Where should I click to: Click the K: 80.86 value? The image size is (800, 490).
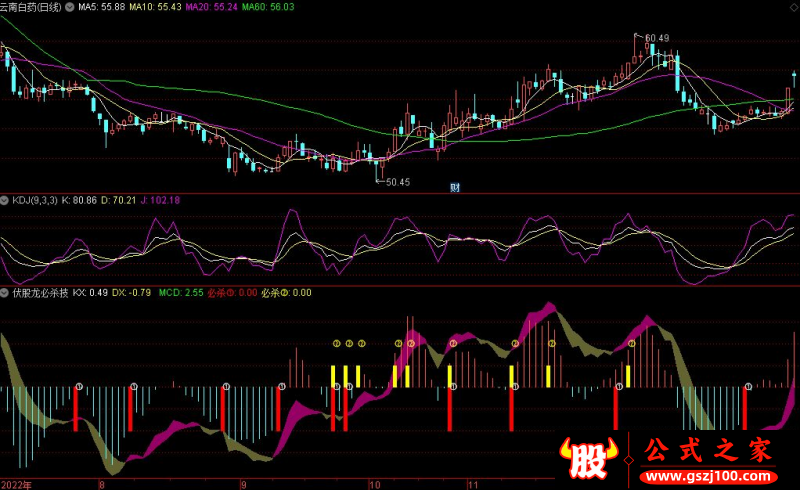click(x=79, y=200)
